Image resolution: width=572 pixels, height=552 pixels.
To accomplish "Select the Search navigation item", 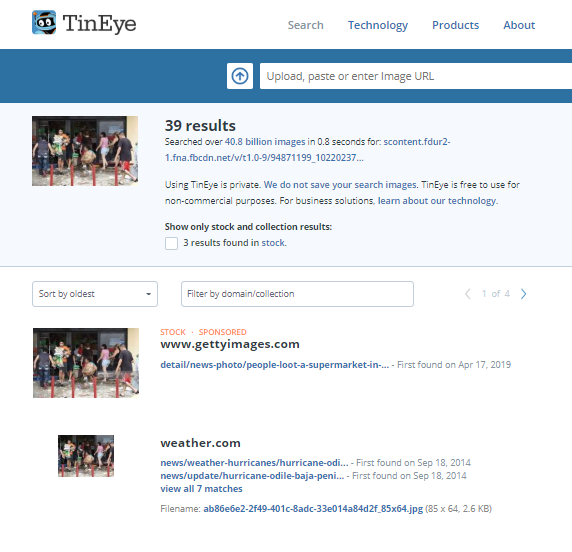I will 305,25.
